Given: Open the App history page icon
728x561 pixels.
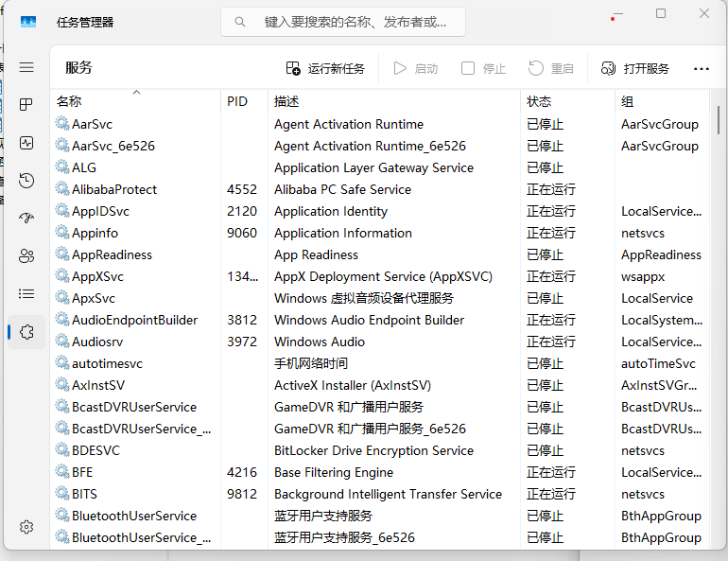Looking at the screenshot, I should pyautogui.click(x=26, y=180).
